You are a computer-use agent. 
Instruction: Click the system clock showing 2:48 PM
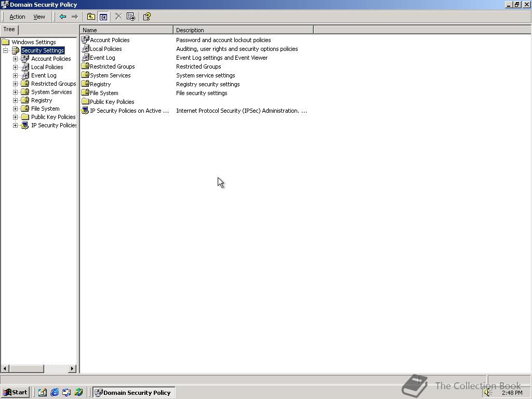click(512, 393)
